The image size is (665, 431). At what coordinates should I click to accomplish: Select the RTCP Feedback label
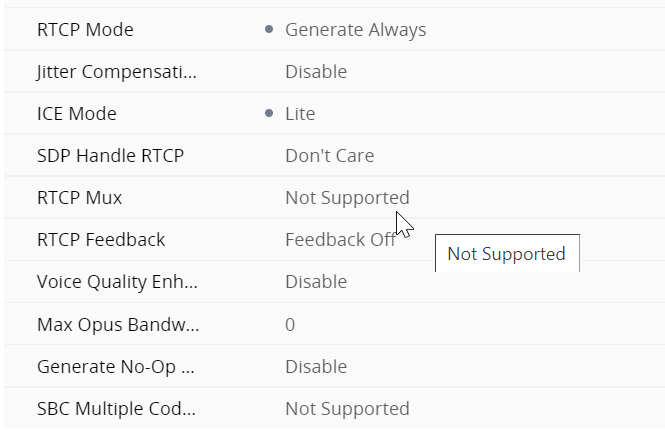(101, 240)
